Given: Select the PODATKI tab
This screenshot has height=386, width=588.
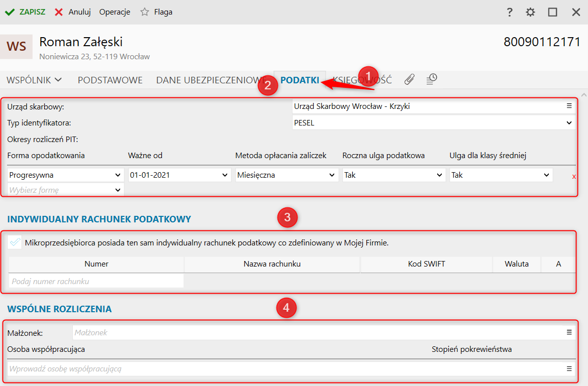Looking at the screenshot, I should (x=300, y=80).
